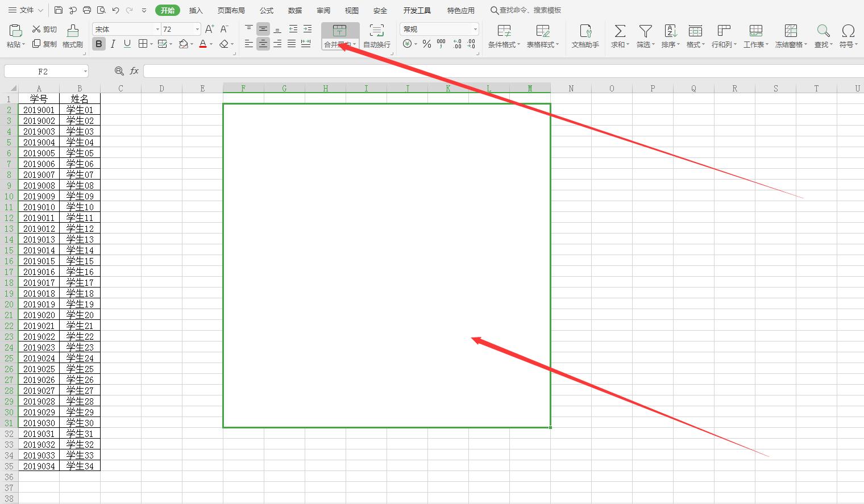This screenshot has height=504, width=864.
Task: Undo the last action
Action: pyautogui.click(x=116, y=10)
